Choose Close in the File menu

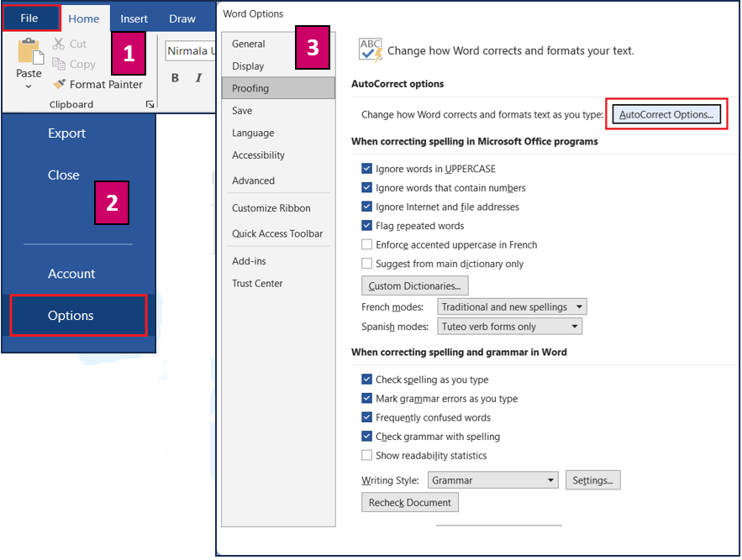pyautogui.click(x=63, y=175)
